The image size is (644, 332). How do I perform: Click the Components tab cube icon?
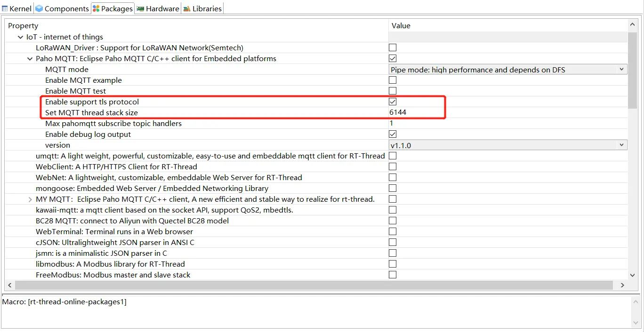39,8
